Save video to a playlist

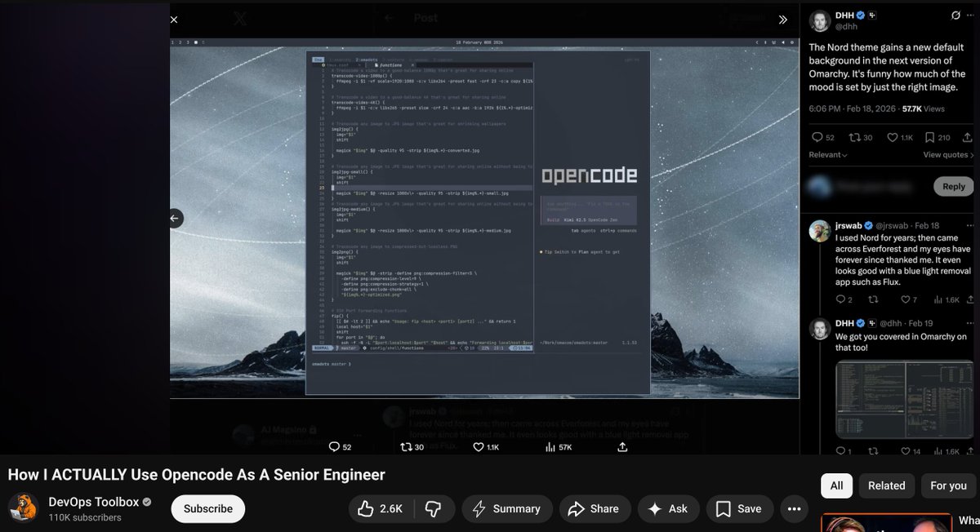(739, 508)
